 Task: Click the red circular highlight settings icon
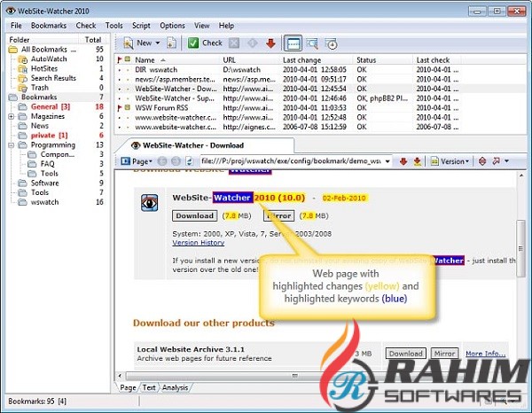[482, 161]
